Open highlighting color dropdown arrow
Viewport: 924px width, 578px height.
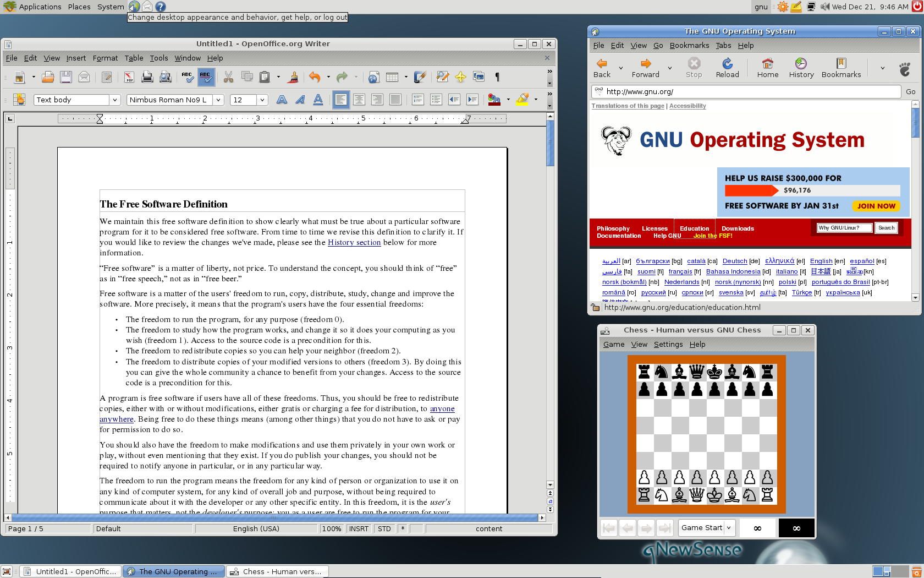click(536, 100)
